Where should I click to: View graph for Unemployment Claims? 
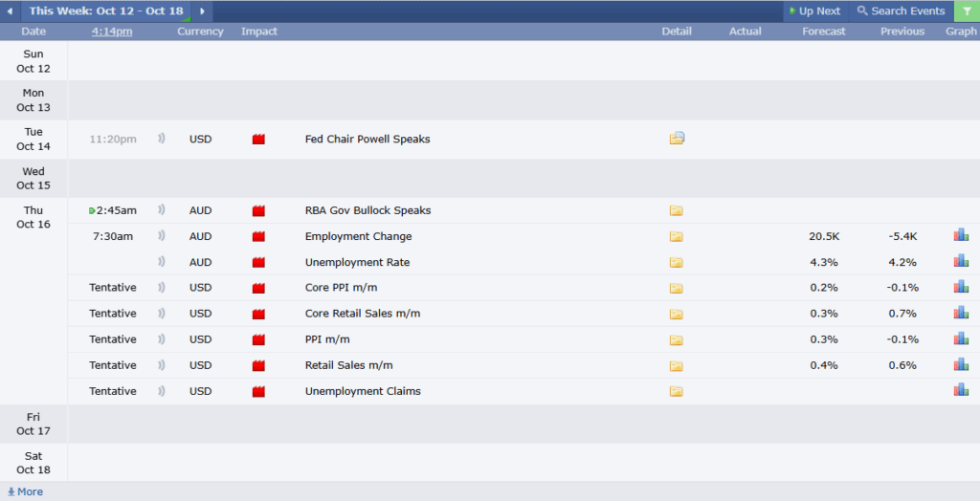click(x=961, y=390)
